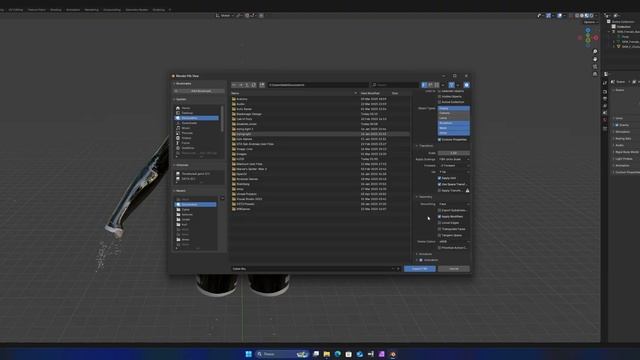This screenshot has height=360, width=640.
Task: Click the Export FBX button
Action: pos(420,269)
